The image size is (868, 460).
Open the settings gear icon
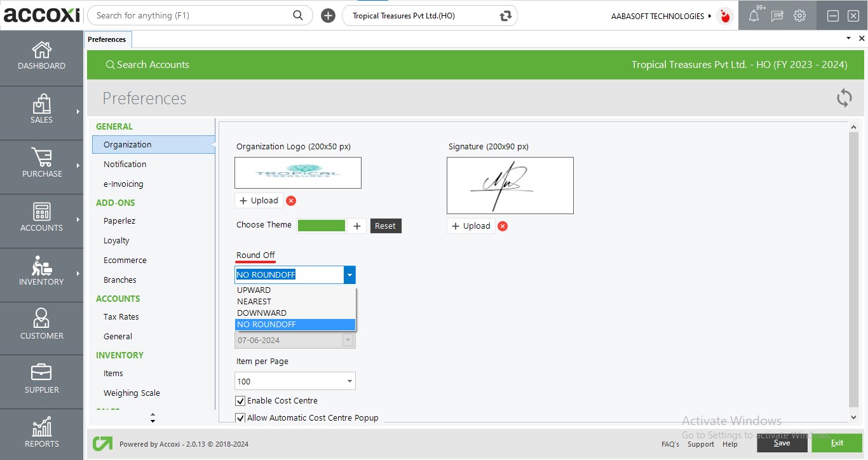coord(799,16)
